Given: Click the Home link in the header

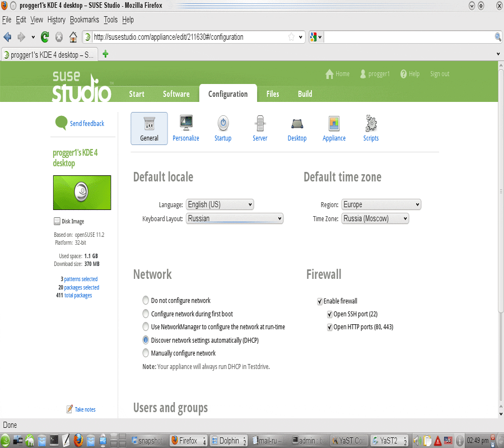Looking at the screenshot, I should point(338,74).
